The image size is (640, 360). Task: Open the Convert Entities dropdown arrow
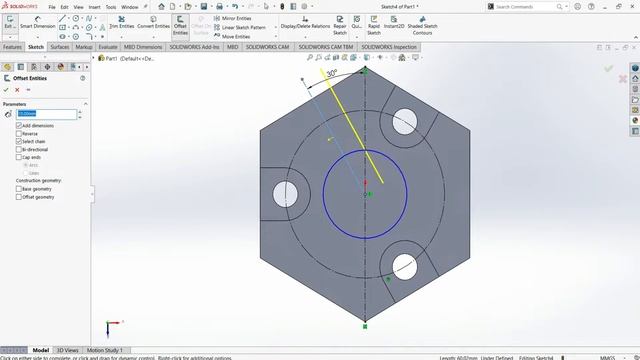coord(153,37)
